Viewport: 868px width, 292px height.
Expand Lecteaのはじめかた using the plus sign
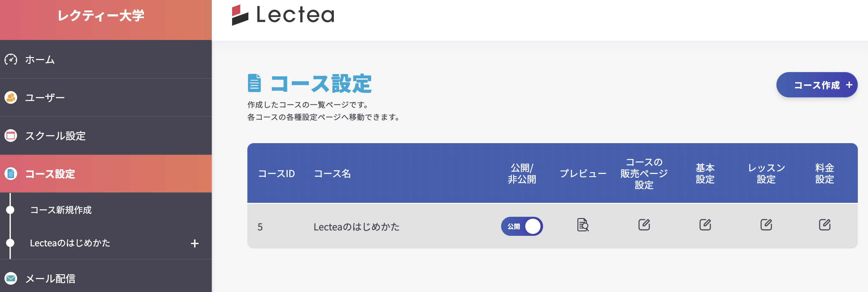pos(195,243)
